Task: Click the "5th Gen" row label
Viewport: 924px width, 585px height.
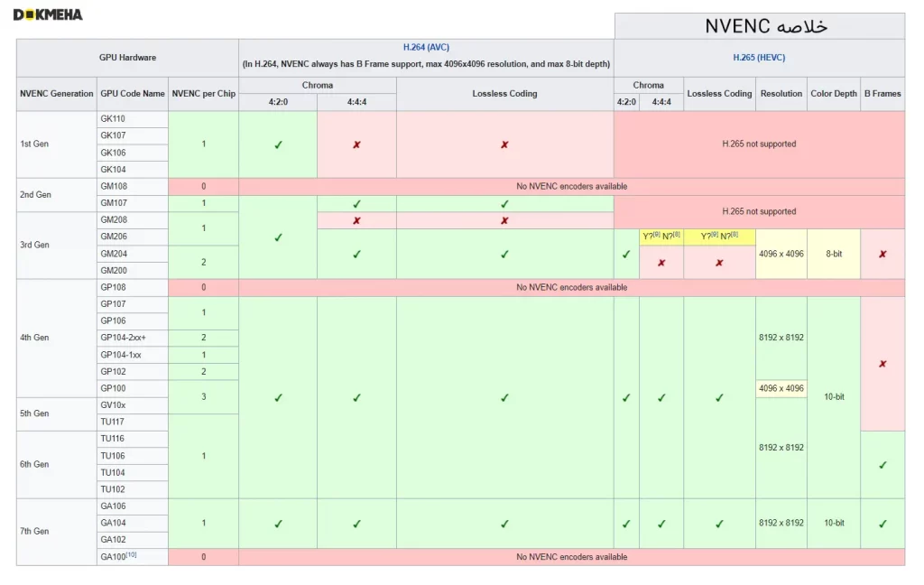Action: click(34, 413)
